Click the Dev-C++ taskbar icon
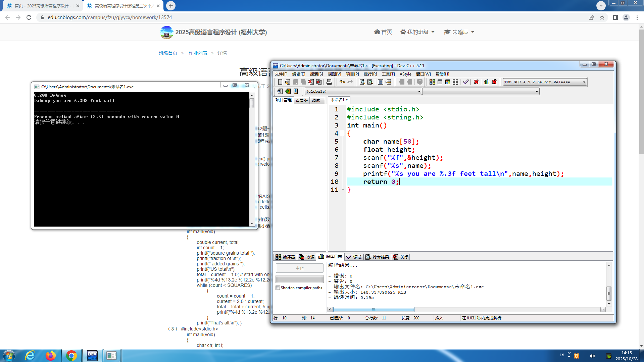 [x=92, y=355]
